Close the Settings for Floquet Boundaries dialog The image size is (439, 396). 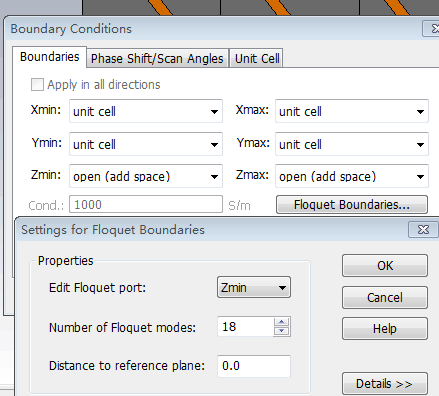(423, 230)
